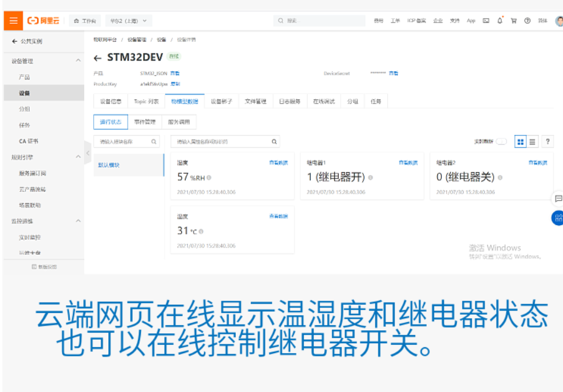The image size is (563, 392).
Task: Click 查看数据 on the 31 °C card
Action: [x=279, y=216]
